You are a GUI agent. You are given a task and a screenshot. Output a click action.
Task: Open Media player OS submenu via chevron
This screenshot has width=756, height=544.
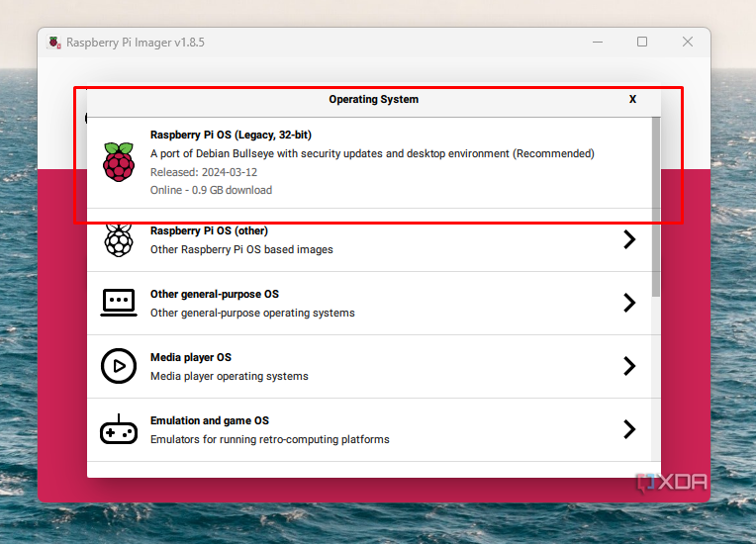pos(628,366)
